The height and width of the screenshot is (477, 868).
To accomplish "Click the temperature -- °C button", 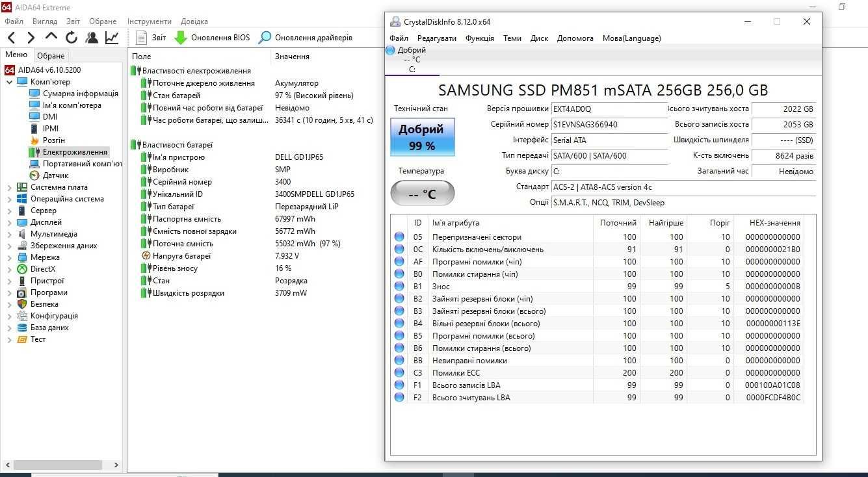I will 422,194.
